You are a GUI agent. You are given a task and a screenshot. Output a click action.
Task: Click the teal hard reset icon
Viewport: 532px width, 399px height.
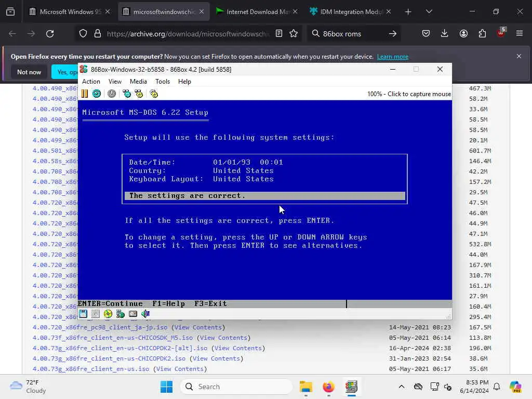[97, 94]
